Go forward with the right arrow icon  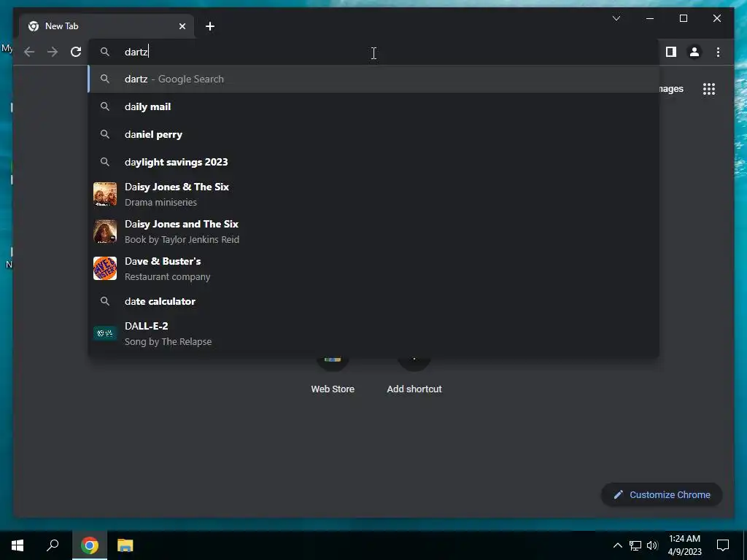pyautogui.click(x=53, y=52)
